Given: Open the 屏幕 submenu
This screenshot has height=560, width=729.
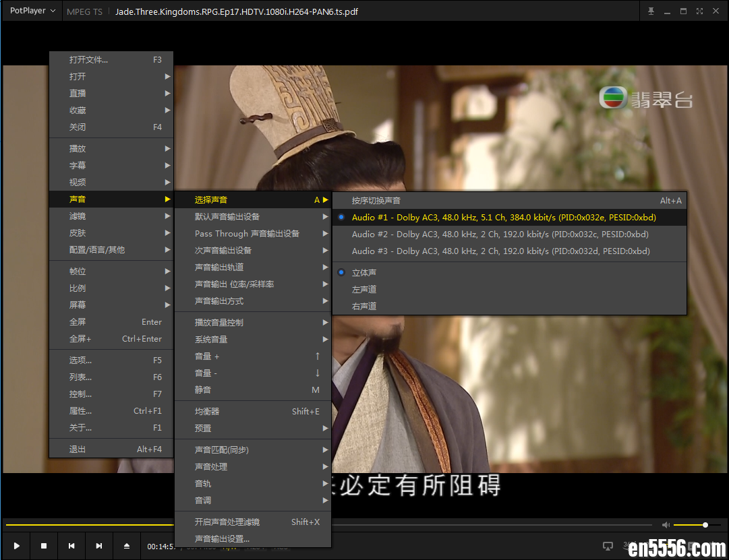Looking at the screenshot, I should point(111,305).
